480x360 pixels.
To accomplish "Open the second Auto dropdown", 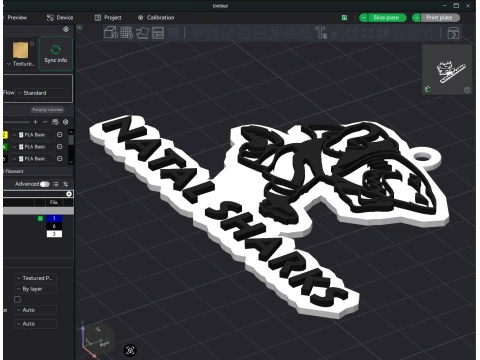I will (36, 324).
